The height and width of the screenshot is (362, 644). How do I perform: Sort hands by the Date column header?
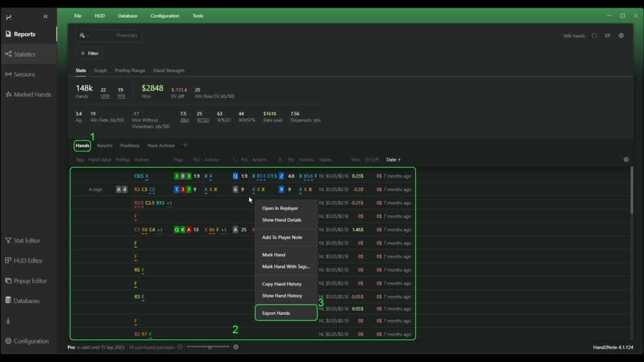point(393,160)
